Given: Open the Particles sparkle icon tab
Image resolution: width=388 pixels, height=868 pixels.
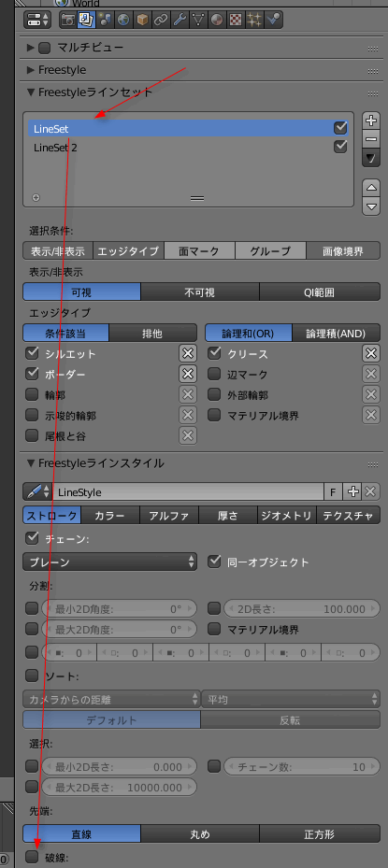Looking at the screenshot, I should pyautogui.click(x=254, y=21).
